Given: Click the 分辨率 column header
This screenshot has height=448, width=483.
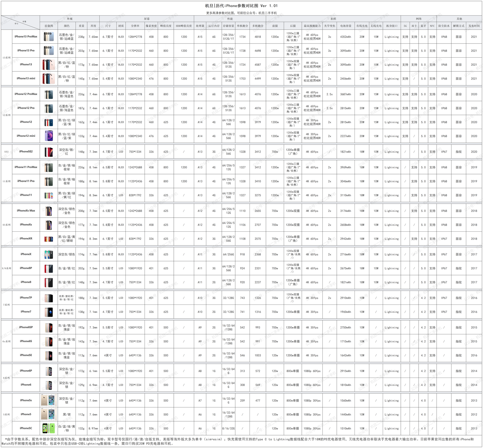Looking at the screenshot, I should [135, 26].
